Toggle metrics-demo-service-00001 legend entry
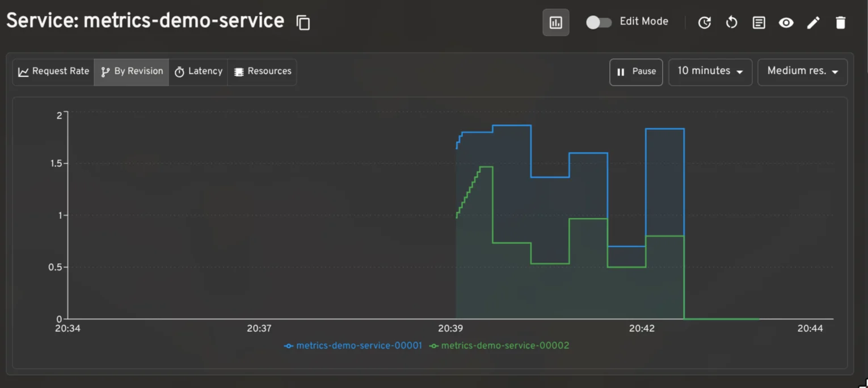This screenshot has height=388, width=868. (x=353, y=345)
